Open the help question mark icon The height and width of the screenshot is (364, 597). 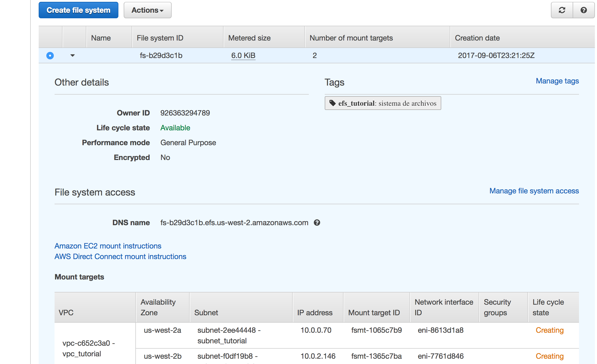coord(583,10)
